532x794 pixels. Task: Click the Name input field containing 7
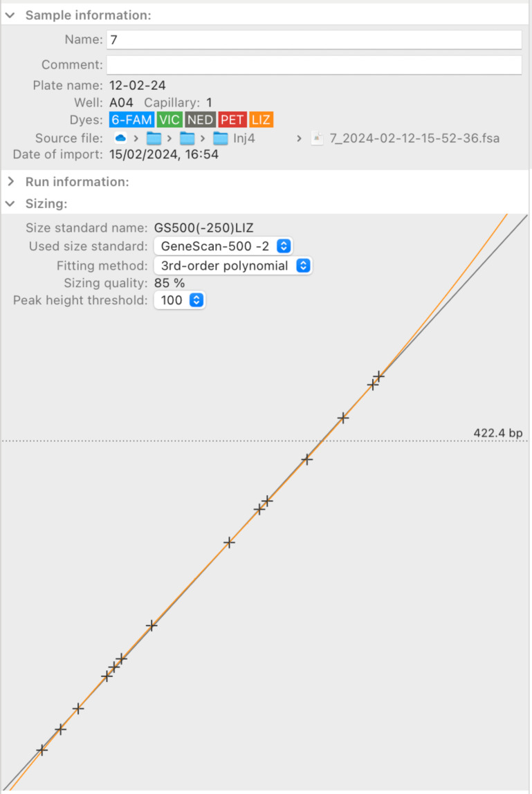click(313, 39)
